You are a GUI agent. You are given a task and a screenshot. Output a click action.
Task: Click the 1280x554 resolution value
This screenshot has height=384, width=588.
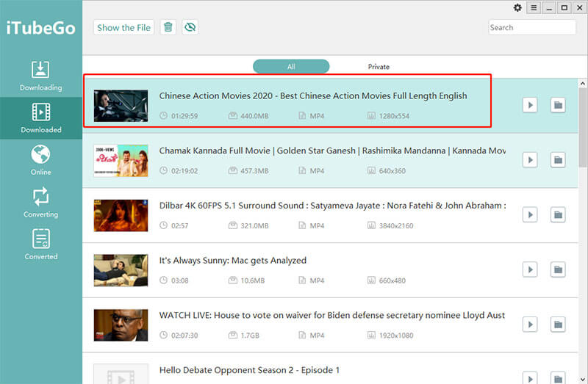tap(394, 116)
